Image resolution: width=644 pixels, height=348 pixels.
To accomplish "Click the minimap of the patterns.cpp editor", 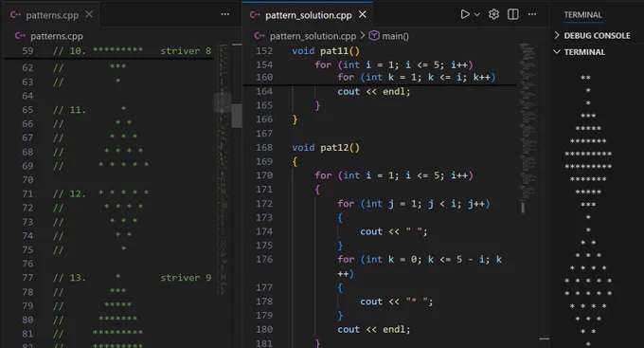I will click(x=223, y=169).
